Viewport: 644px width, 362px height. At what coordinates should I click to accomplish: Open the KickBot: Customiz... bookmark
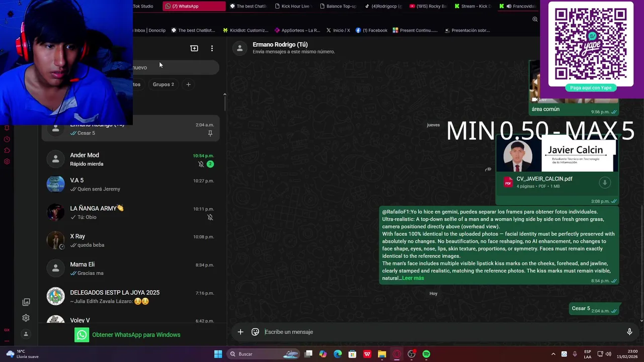[246, 30]
